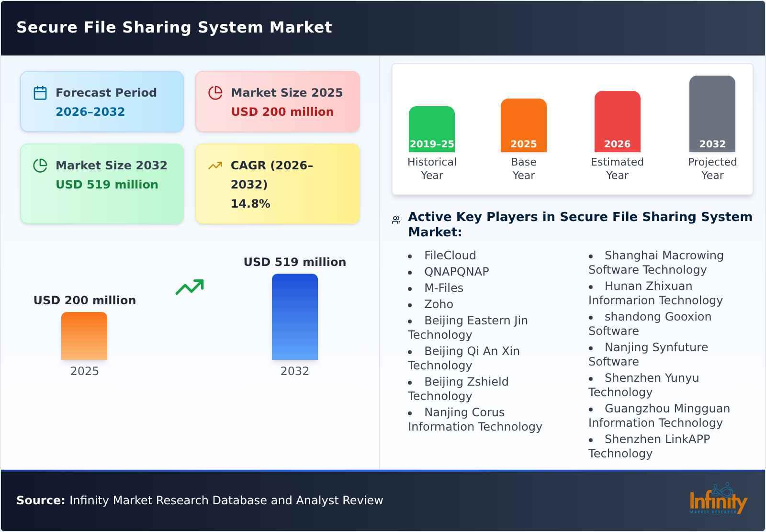
Task: Click the trending arrow icon beside CAGR
Action: coord(215,166)
